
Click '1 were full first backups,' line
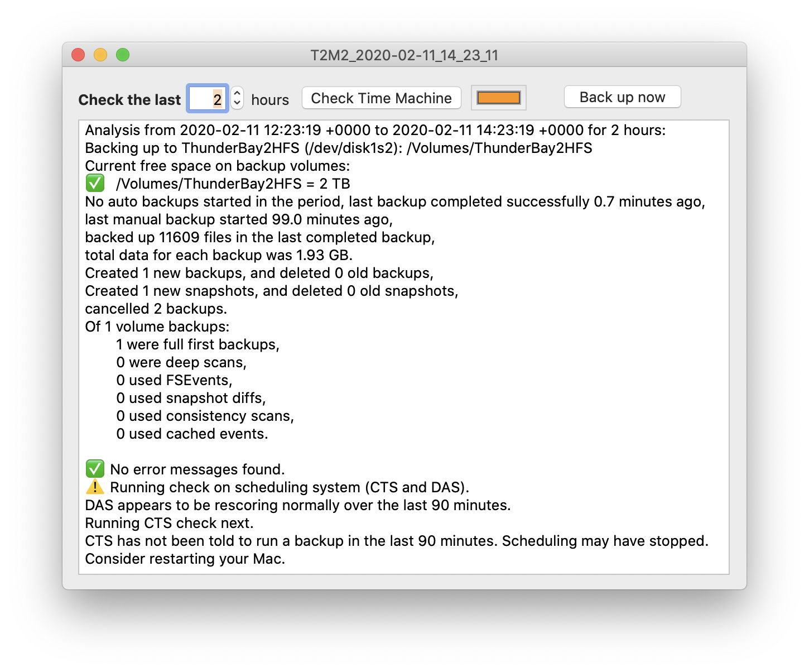coord(198,344)
